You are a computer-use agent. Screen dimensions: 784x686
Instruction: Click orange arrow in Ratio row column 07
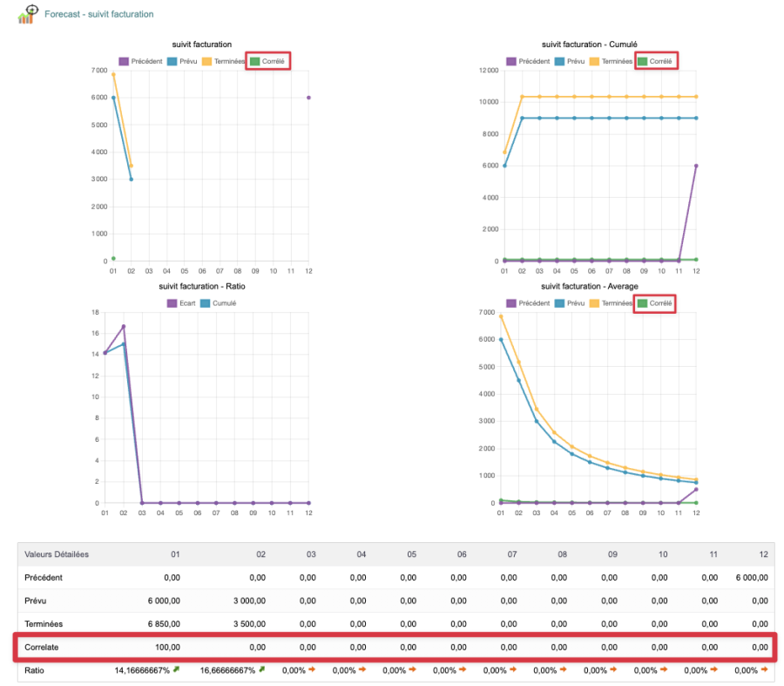pyautogui.click(x=515, y=670)
